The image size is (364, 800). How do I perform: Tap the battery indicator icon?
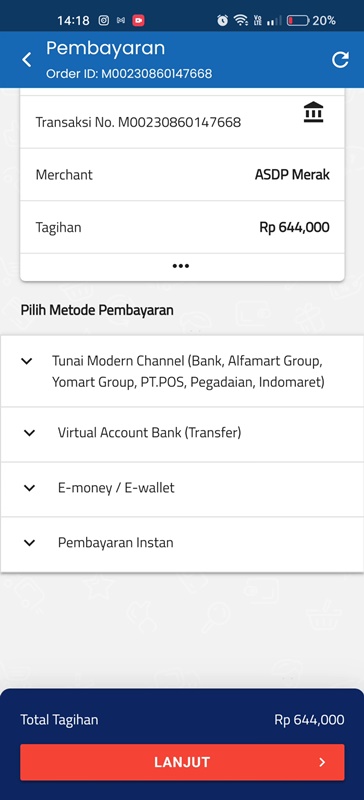coord(298,20)
